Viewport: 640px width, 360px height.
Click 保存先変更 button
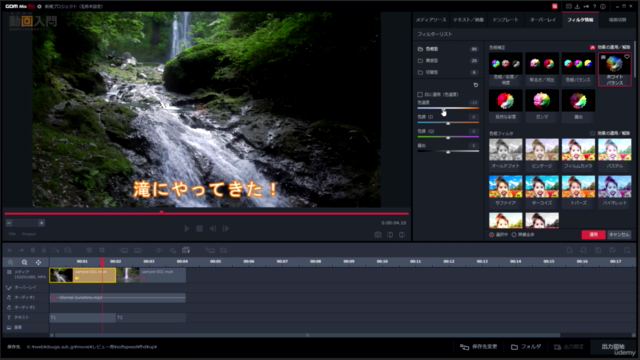point(479,347)
